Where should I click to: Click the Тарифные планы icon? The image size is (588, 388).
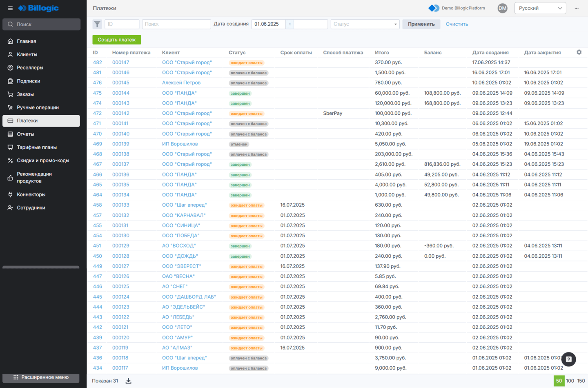coord(11,147)
